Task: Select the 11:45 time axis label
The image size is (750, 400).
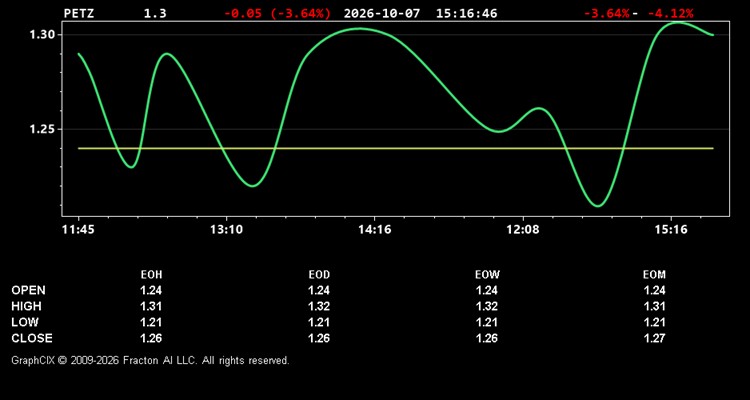Action: click(x=78, y=230)
